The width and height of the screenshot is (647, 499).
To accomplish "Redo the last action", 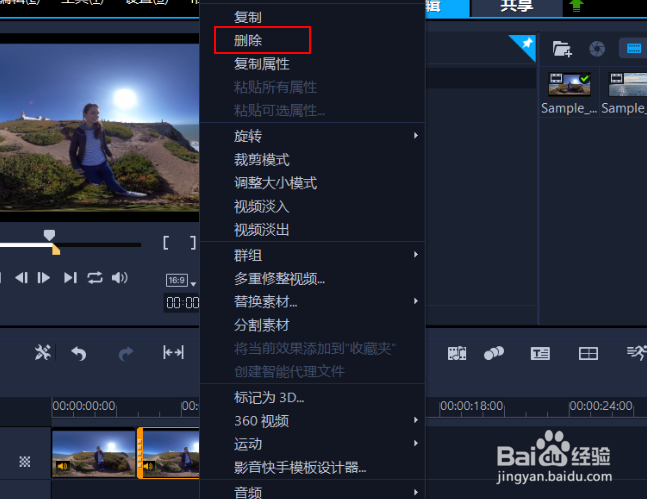I will (126, 353).
